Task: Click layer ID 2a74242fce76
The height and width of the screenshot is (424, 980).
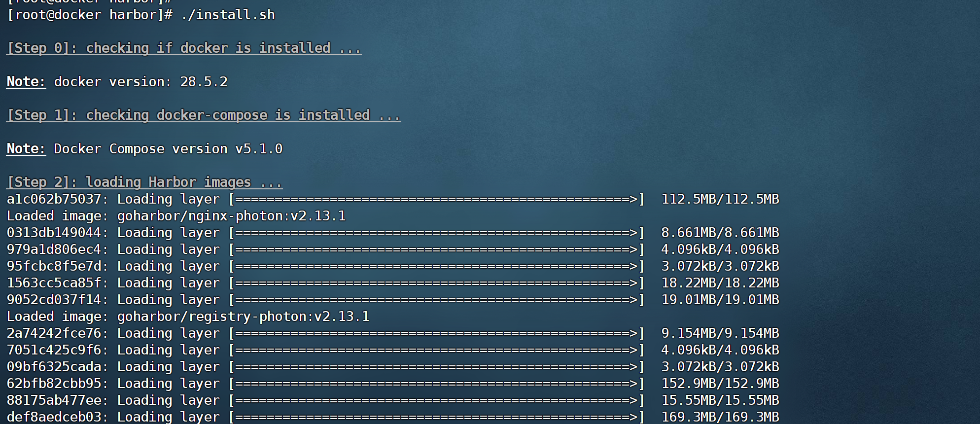Action: click(54, 333)
